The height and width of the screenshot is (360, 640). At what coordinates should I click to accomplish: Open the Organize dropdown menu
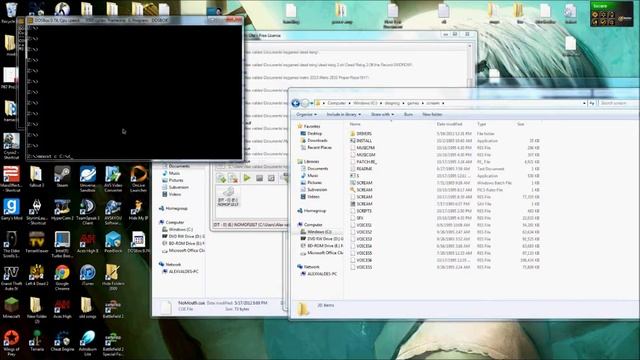coord(307,115)
